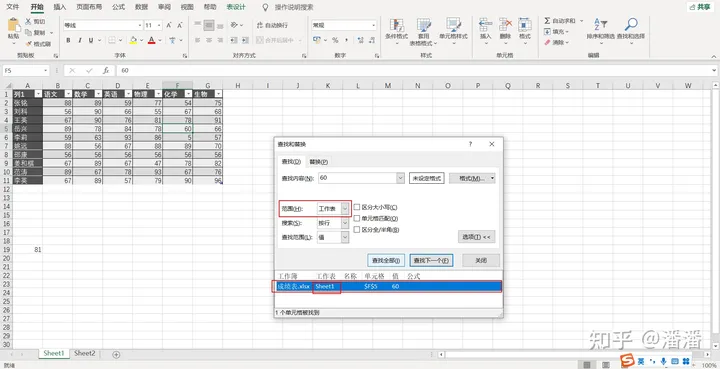Click the No Format Set (未设定格式) preview button
This screenshot has height=369, width=720.
(x=427, y=178)
